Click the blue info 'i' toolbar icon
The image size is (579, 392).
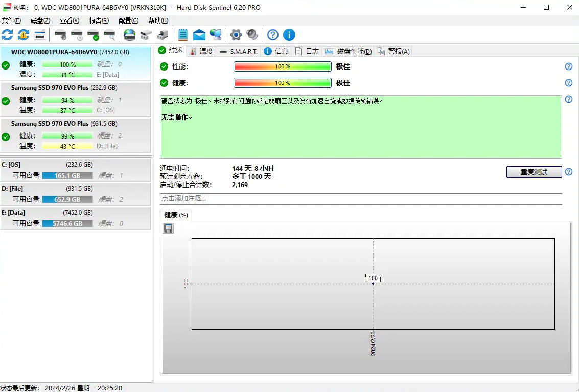(289, 35)
